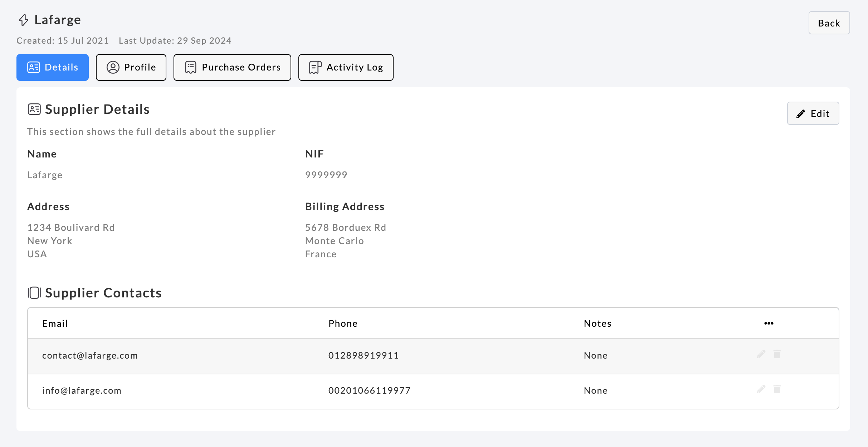This screenshot has width=868, height=447.
Task: Edit the contact@lafarge.com contact row
Action: [x=761, y=354]
